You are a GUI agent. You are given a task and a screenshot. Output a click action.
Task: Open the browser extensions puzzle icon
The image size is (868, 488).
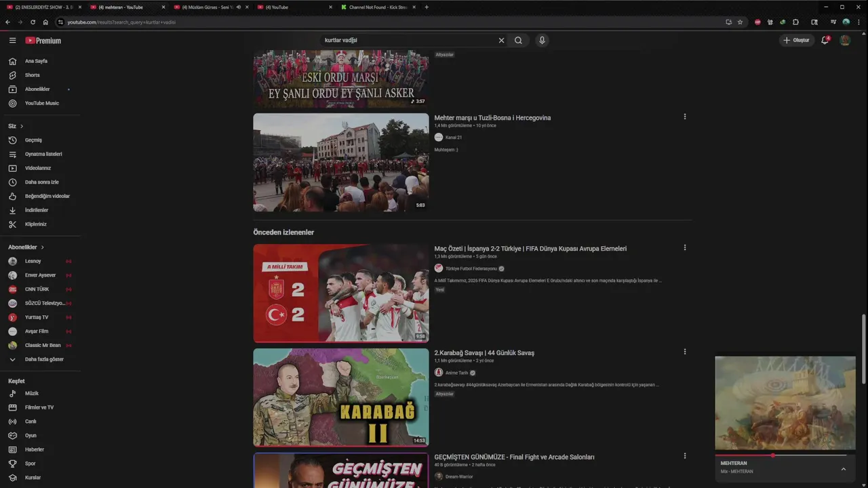coord(795,22)
